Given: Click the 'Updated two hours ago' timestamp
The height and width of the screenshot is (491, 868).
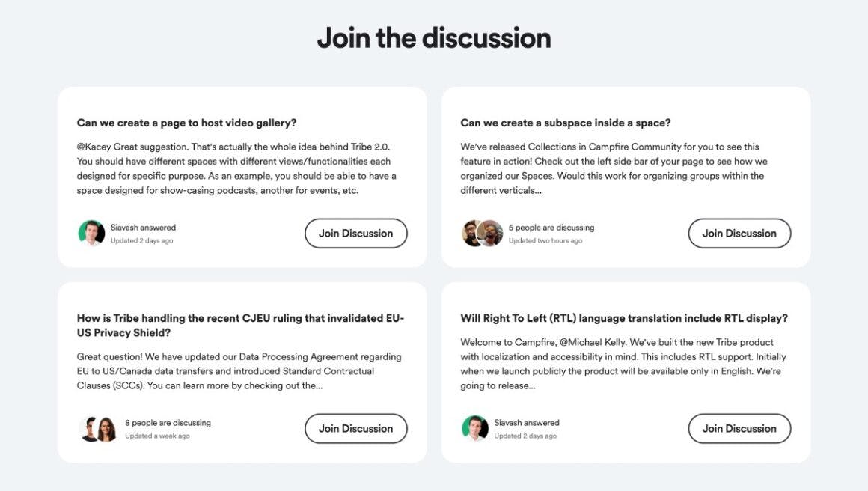Looking at the screenshot, I should 545,241.
